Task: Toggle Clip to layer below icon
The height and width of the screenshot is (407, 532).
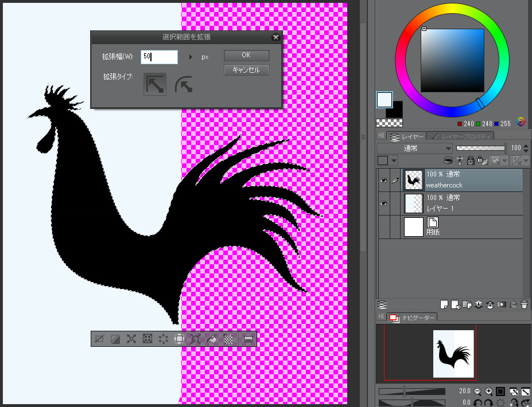Action: [448, 161]
